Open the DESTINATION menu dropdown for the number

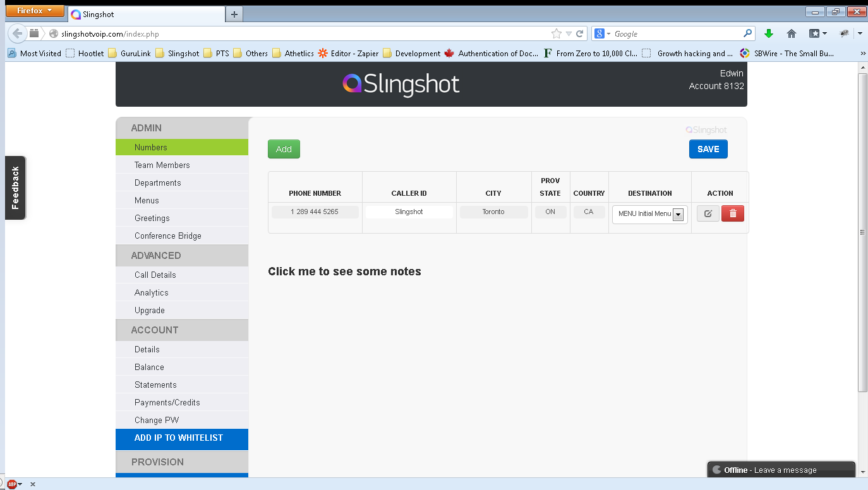(x=679, y=215)
